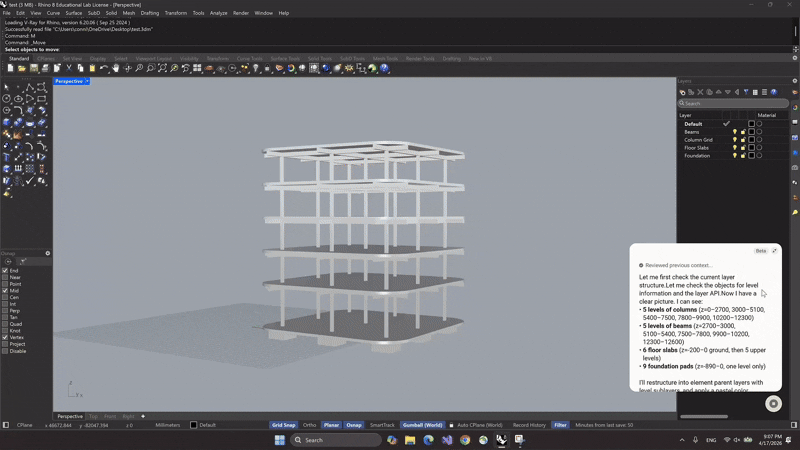800x450 pixels.
Task: Click the Move layer down arrow icon
Action: [728, 92]
